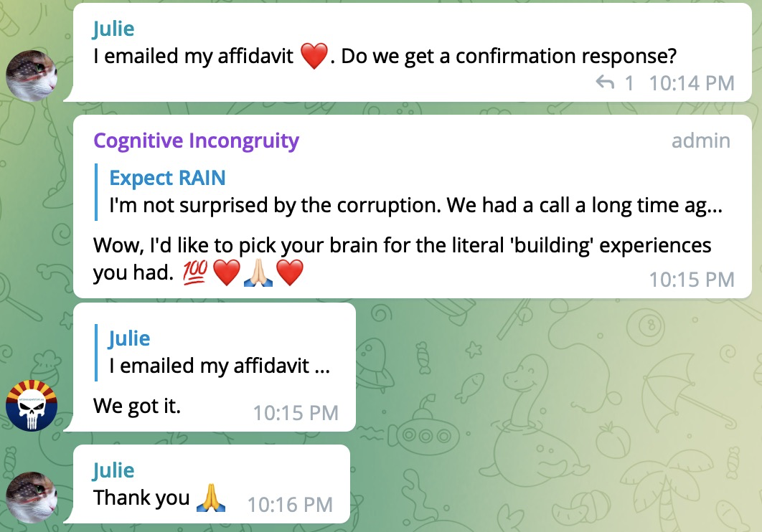Screen dimensions: 762x532
Task: Click the last red heart emoji in the admin's message
Action: point(290,273)
